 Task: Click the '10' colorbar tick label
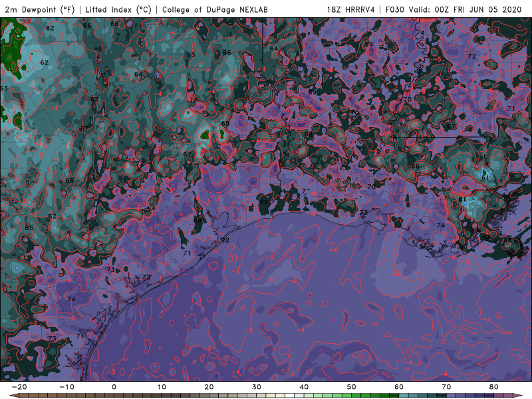click(162, 387)
